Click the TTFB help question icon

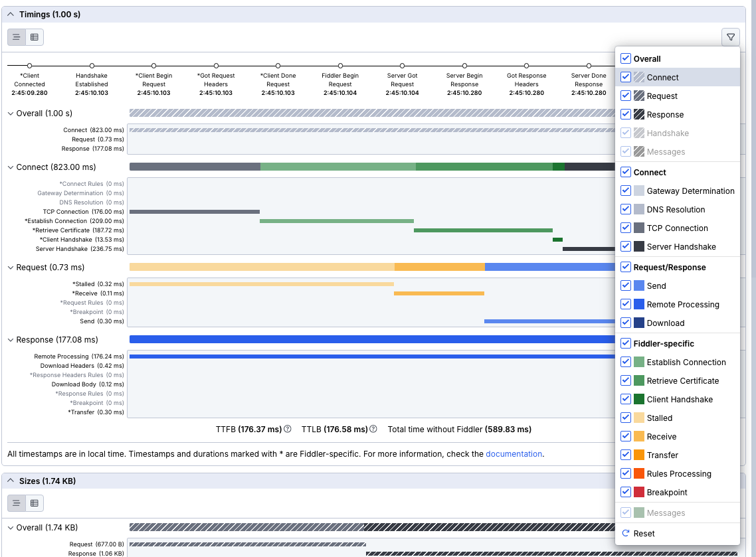click(288, 429)
